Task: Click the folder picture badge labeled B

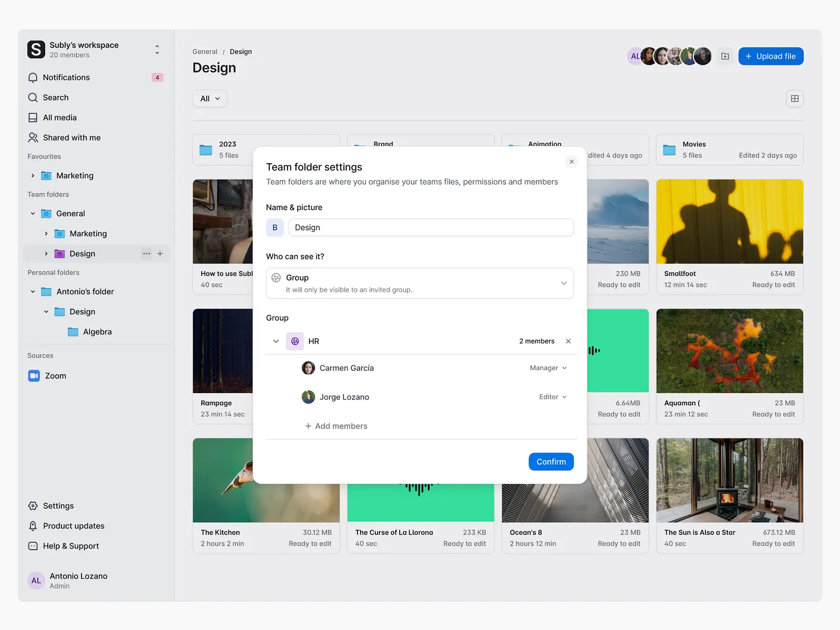Action: (x=275, y=228)
